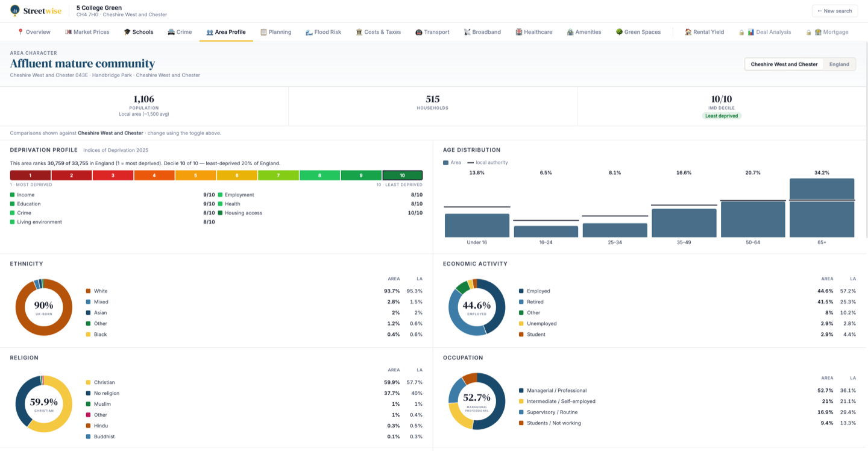Viewport: 868px width, 451px height.
Task: Click the Overview pin icon
Action: coord(20,32)
